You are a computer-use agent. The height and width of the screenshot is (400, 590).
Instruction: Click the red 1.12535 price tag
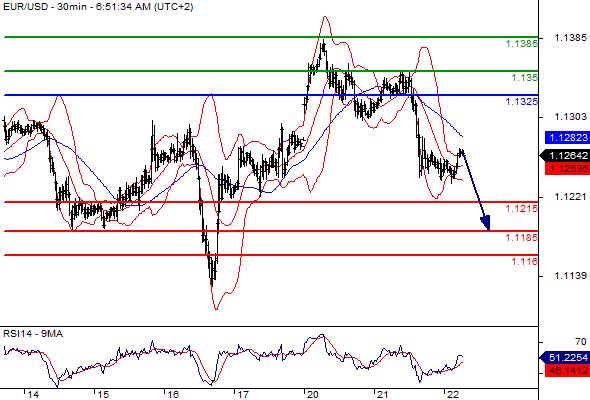567,168
